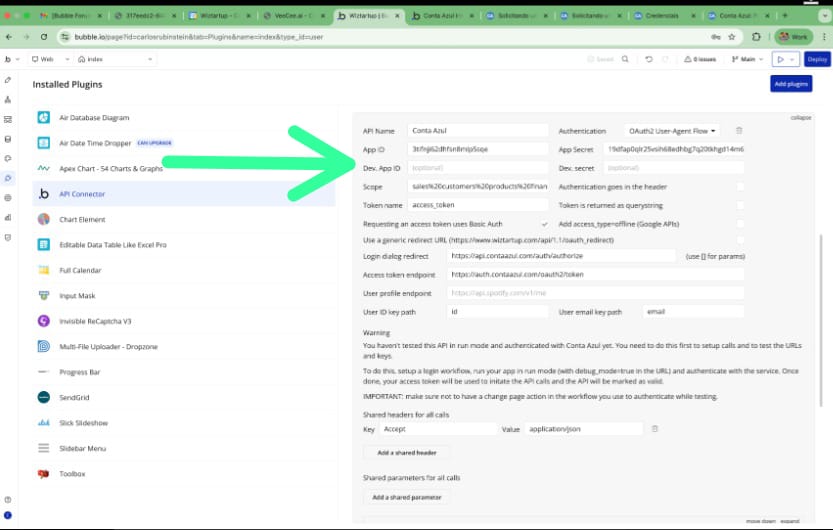Toggle Authentication goes in the header checkbox

[740, 186]
